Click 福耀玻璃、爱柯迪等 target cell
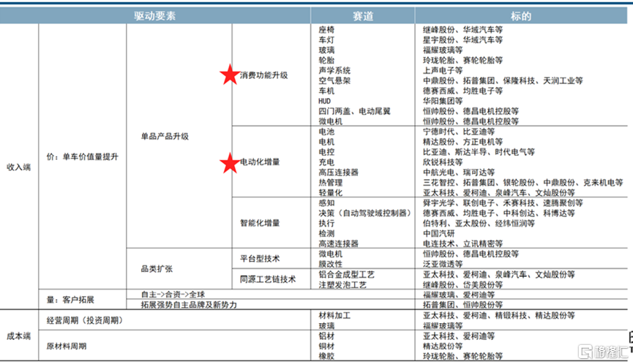The height and width of the screenshot is (364, 633). pyautogui.click(x=459, y=295)
